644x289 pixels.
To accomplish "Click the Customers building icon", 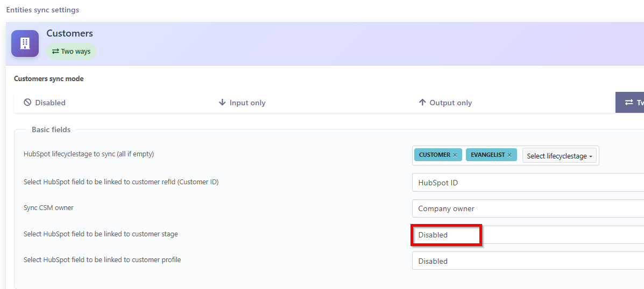I will click(25, 44).
